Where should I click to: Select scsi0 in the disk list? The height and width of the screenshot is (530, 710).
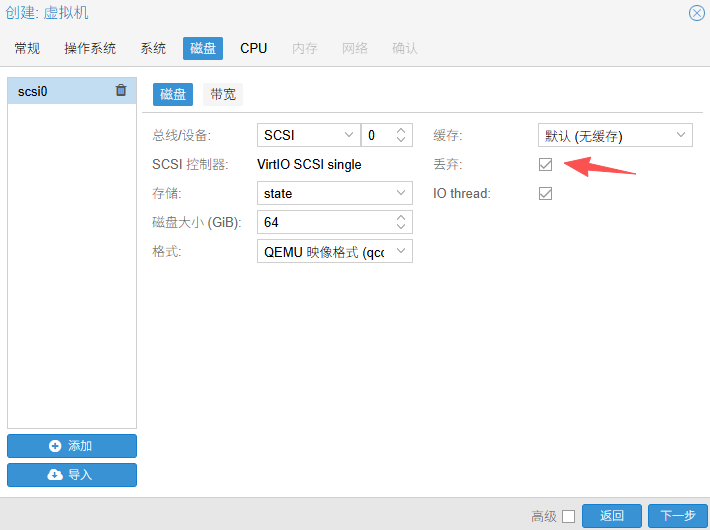60,91
